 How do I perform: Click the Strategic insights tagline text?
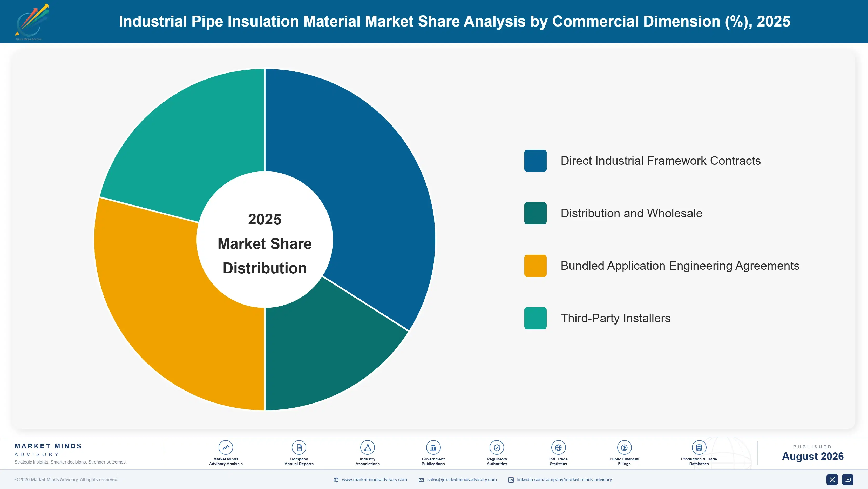[x=70, y=462]
